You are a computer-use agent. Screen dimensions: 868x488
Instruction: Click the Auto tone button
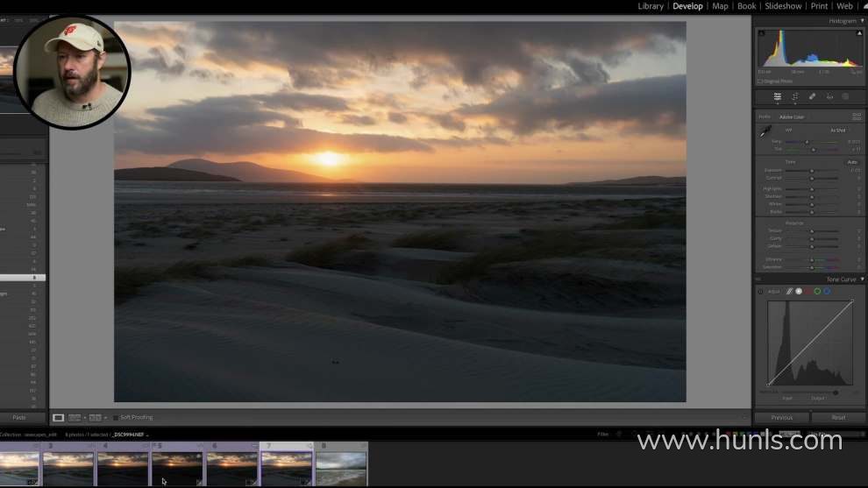pyautogui.click(x=852, y=162)
